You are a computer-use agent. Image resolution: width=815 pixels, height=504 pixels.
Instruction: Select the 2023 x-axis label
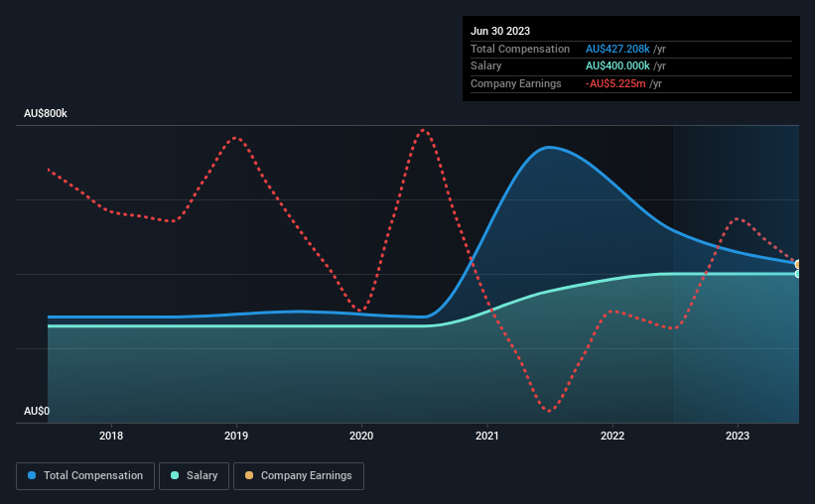pos(738,436)
